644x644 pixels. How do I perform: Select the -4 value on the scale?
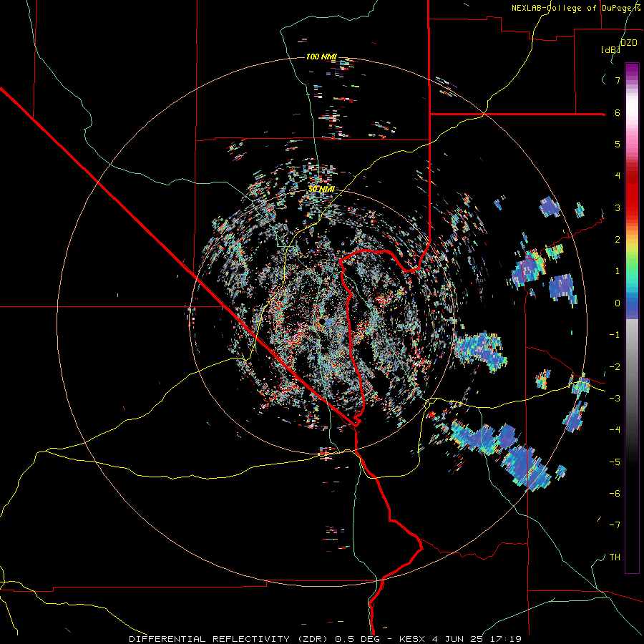click(x=615, y=430)
